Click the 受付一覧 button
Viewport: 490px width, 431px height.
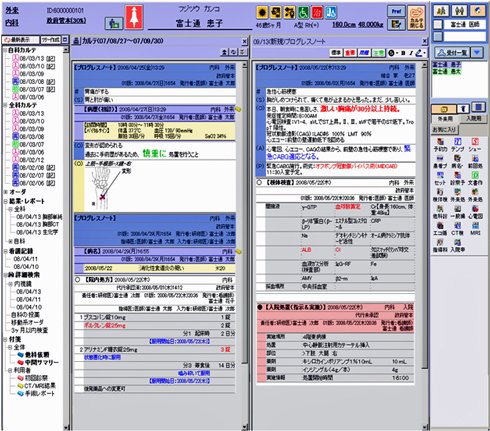(x=453, y=53)
